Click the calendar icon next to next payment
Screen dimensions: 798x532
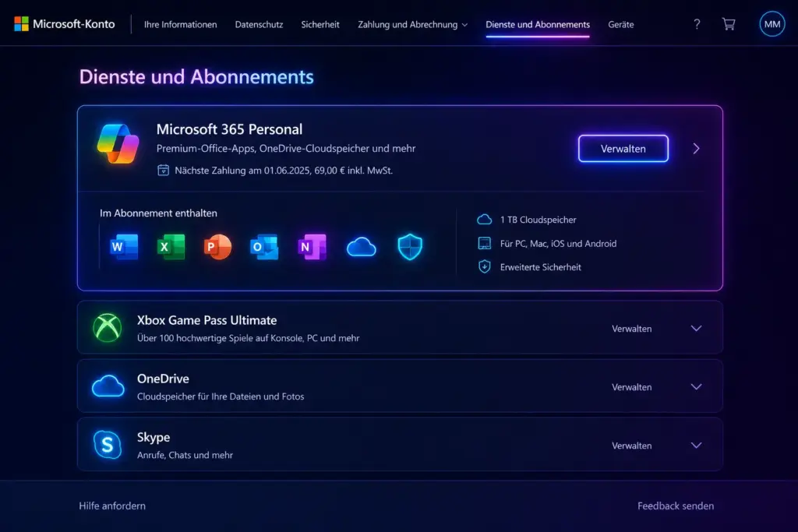pyautogui.click(x=163, y=170)
